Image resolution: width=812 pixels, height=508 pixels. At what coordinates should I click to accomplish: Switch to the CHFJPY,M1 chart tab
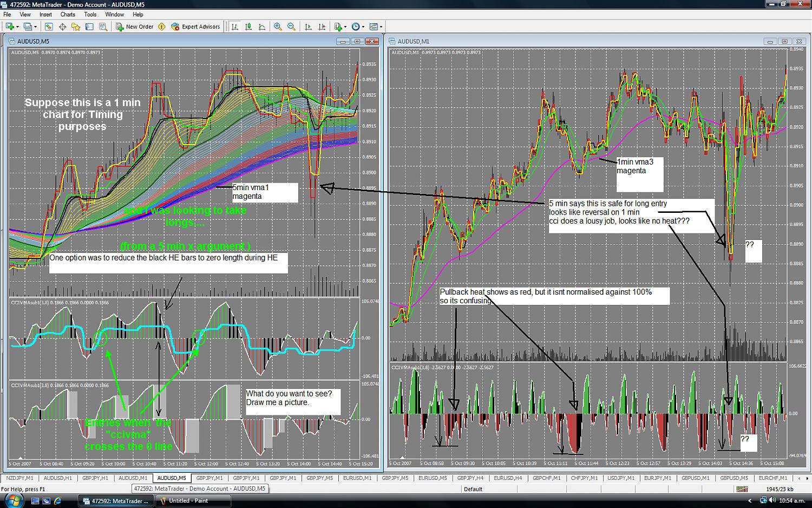[x=584, y=478]
